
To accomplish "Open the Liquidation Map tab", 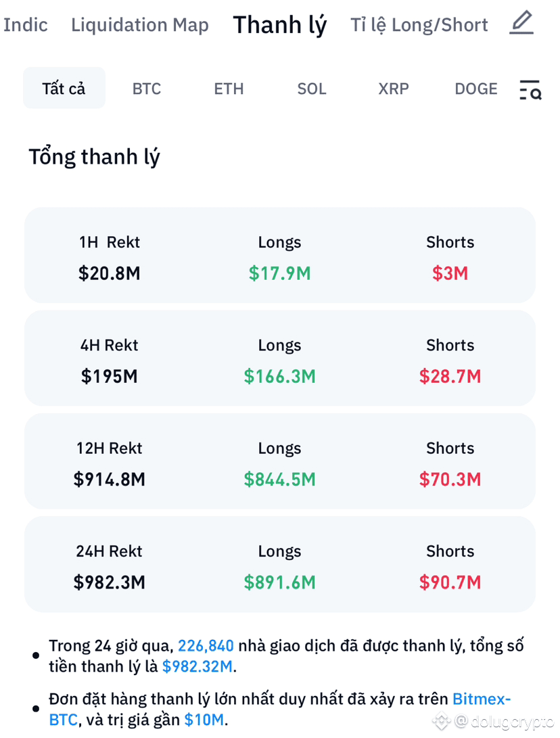I will [x=140, y=24].
